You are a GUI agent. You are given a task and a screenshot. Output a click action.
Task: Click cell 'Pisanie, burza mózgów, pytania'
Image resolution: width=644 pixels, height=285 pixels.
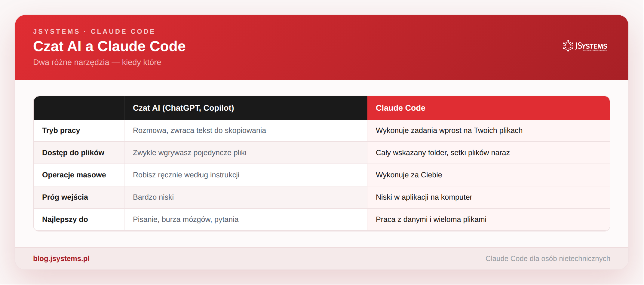click(246, 219)
